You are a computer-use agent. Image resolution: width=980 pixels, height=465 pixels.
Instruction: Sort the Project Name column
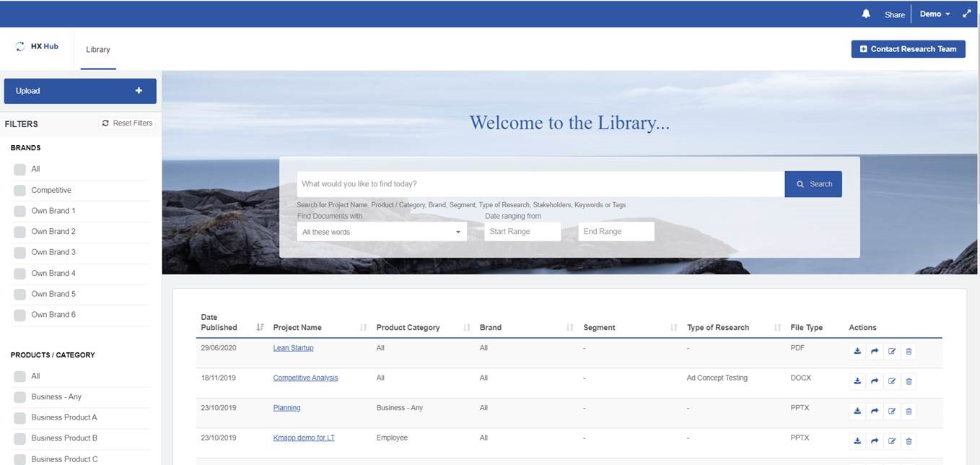click(x=363, y=328)
